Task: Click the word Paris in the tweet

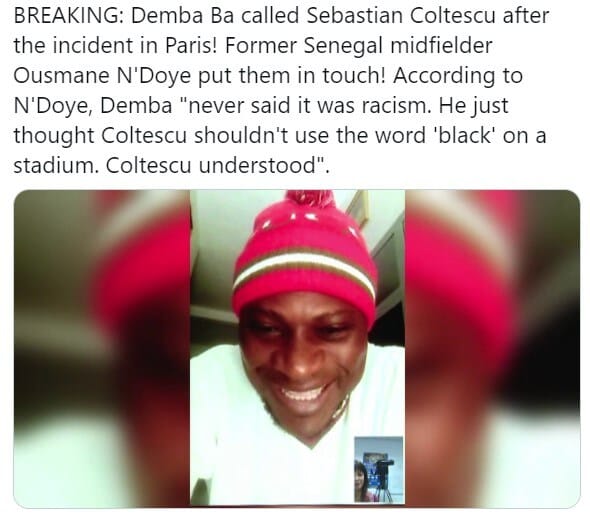Action: pos(191,46)
